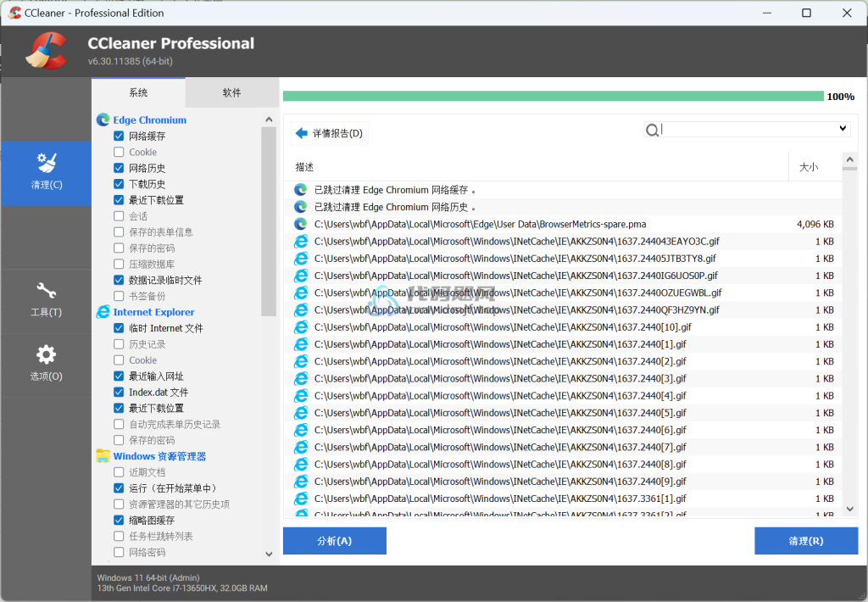Collapse the Edge Chromium section header
The height and width of the screenshot is (602, 868).
pos(149,120)
